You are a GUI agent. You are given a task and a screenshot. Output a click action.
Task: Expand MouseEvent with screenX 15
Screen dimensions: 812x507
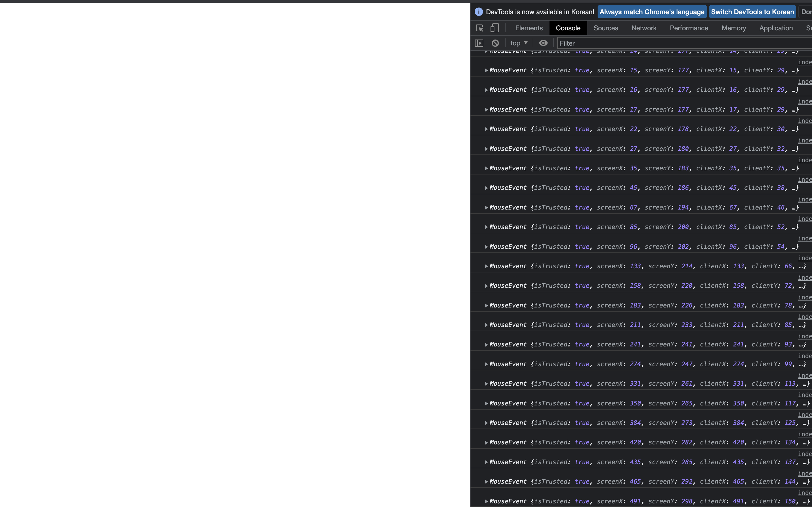click(486, 70)
